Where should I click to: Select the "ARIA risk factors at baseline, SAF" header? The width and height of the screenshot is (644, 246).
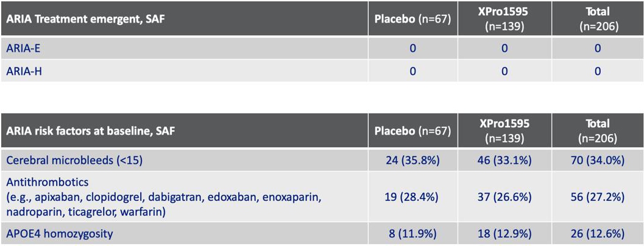pyautogui.click(x=90, y=130)
